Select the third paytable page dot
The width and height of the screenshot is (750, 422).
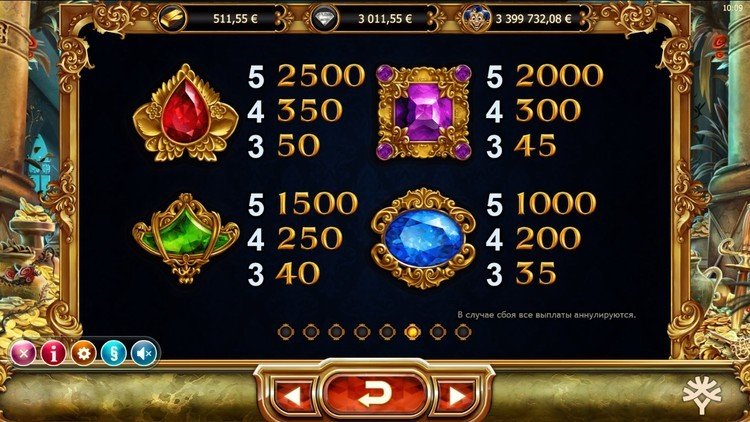336,332
